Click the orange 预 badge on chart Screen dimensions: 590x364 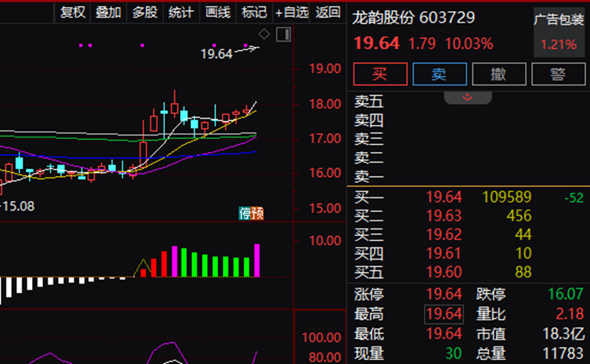tap(257, 213)
